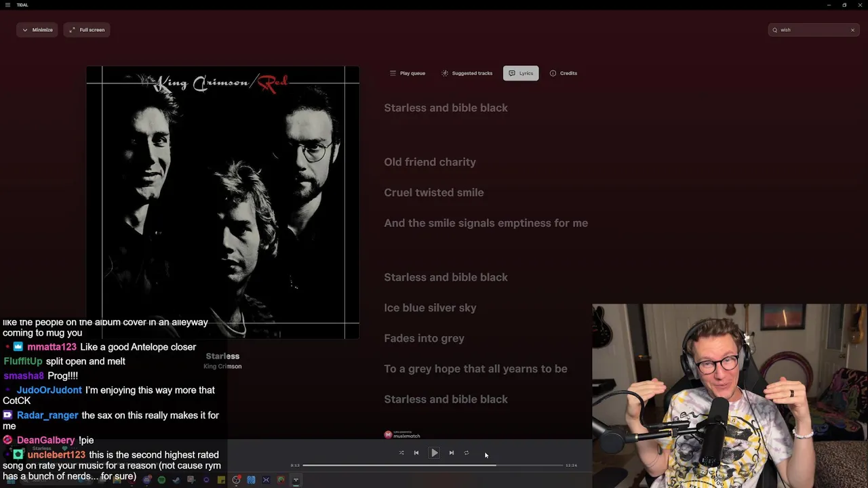Click the search magnifier icon
This screenshot has height=488, width=868.
pos(775,30)
